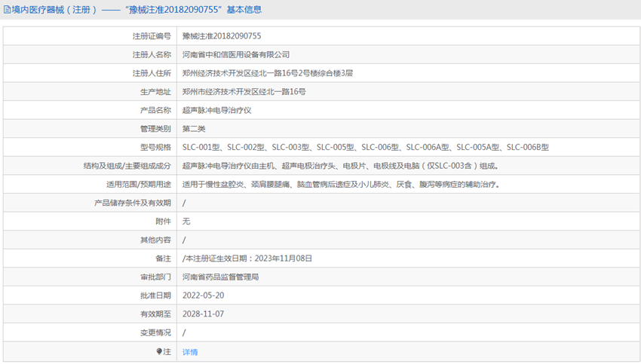
Task: Click the document icon beside the page title
Action: (7, 10)
